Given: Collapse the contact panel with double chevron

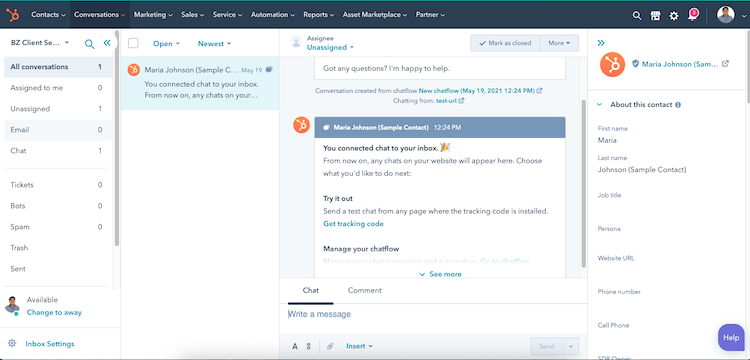Looking at the screenshot, I should click(x=601, y=43).
